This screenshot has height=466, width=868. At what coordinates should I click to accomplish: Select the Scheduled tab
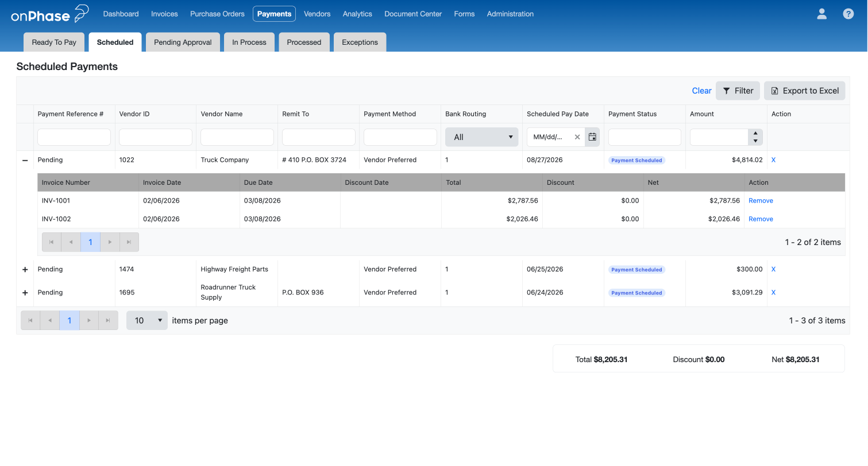115,42
